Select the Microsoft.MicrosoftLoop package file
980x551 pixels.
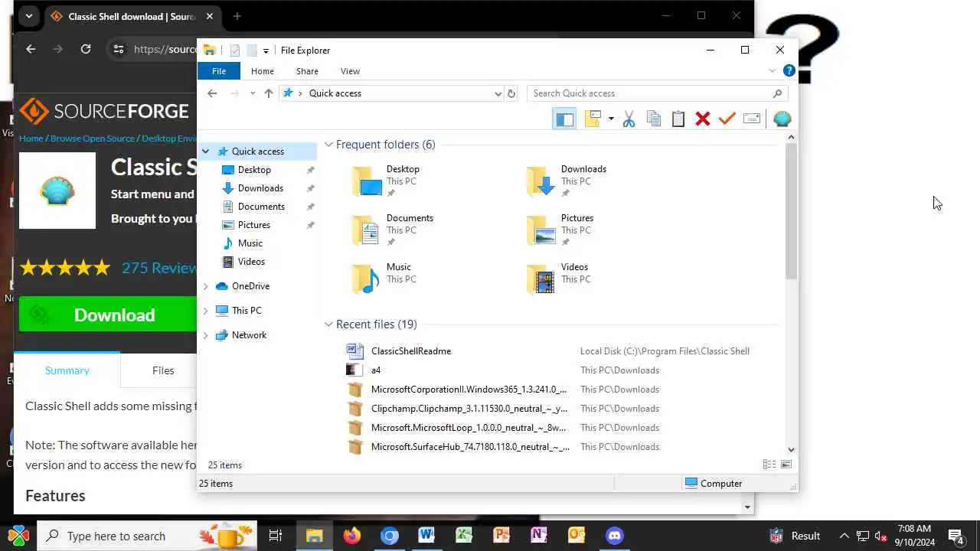(x=469, y=428)
